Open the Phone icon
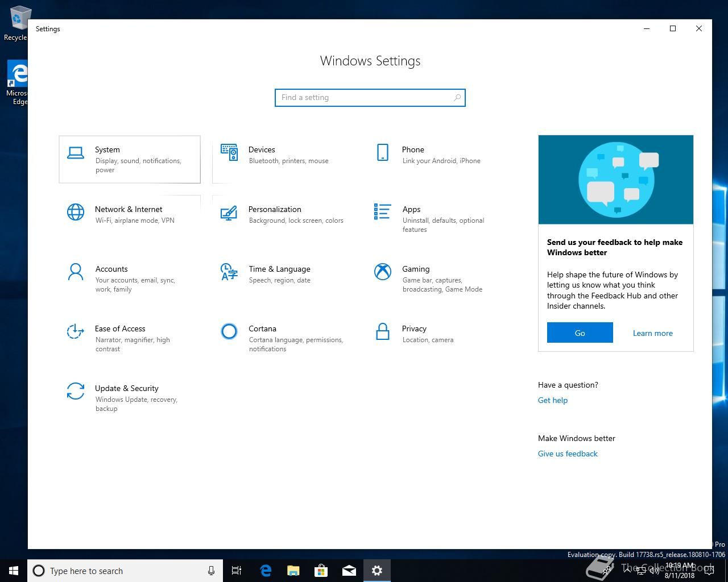 point(383,152)
